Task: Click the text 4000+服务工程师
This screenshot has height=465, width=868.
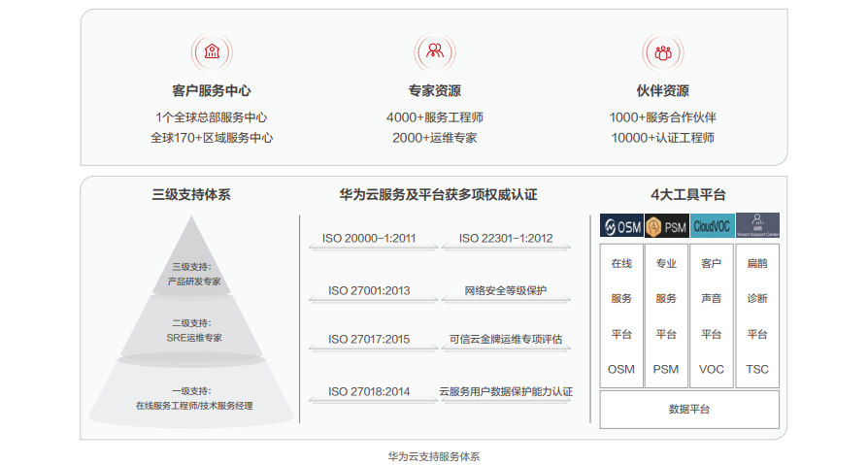Action: tap(435, 117)
